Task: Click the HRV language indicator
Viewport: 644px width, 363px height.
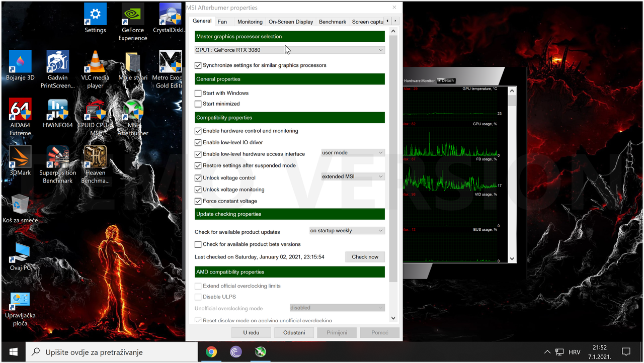Action: [575, 352]
